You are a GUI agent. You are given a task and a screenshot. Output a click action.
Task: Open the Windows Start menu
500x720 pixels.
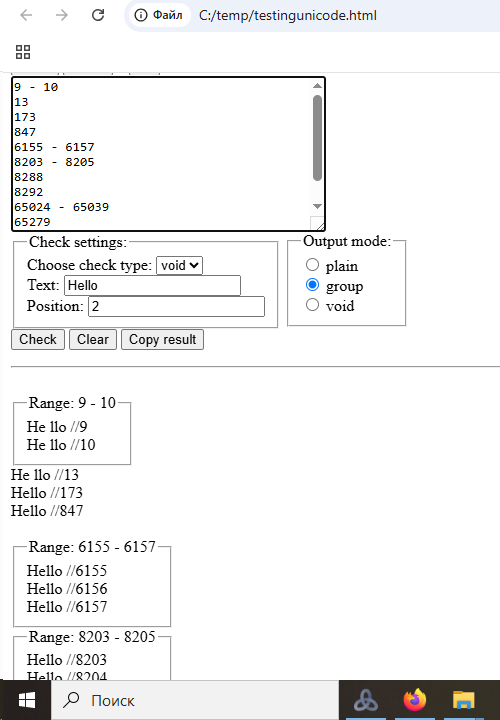tap(27, 700)
